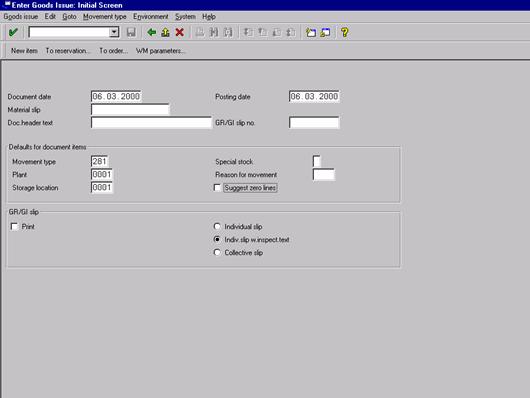Click the Reason for movement field
Image resolution: width=530 pixels, height=398 pixels.
point(324,174)
